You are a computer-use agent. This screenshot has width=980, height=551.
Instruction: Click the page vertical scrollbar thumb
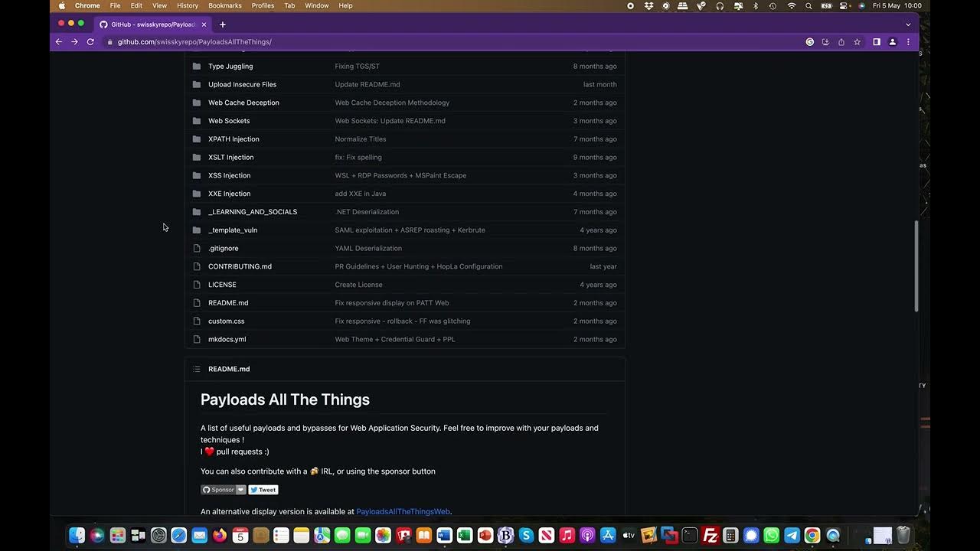(916, 266)
